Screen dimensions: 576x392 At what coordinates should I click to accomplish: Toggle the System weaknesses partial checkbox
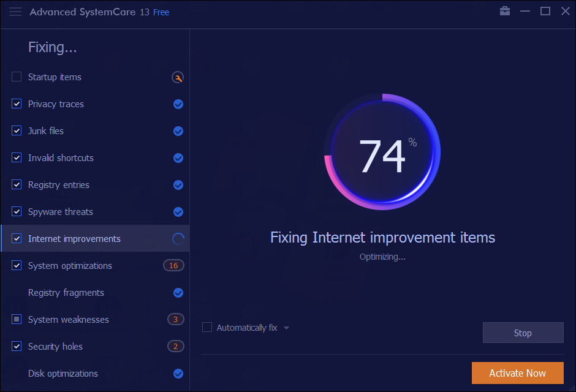17,319
